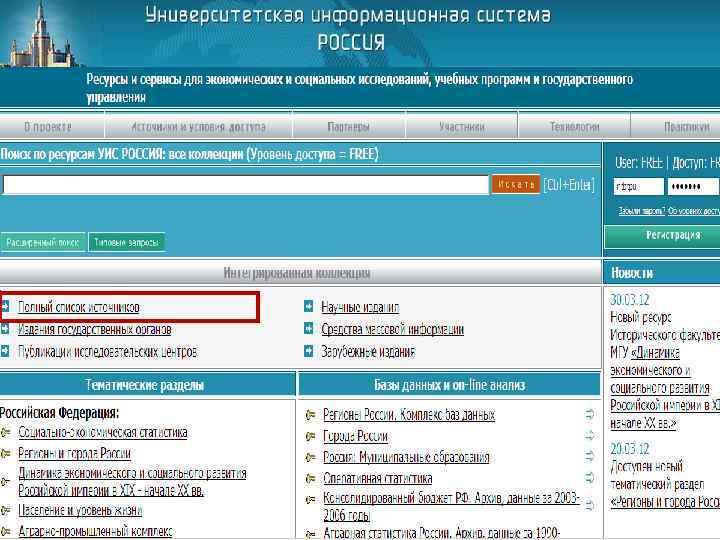Click the Тематические разделы header
Image resolution: width=720 pixels, height=540 pixels.
pyautogui.click(x=145, y=385)
